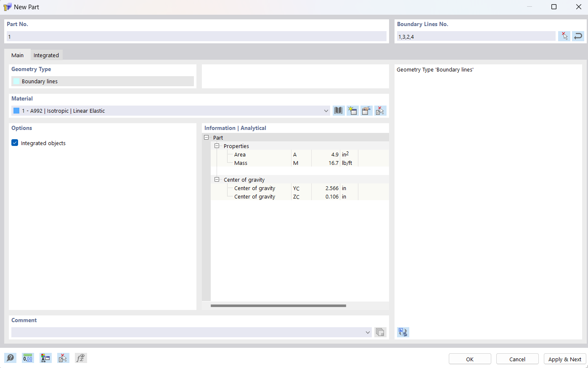This screenshot has width=588, height=368.
Task: Create a new material
Action: point(352,111)
